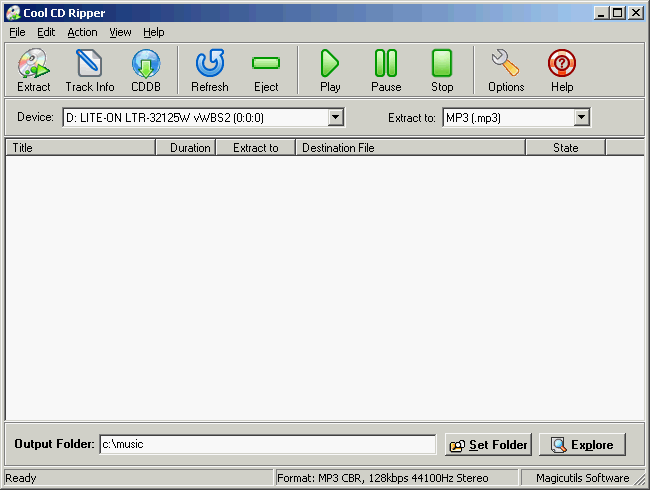Open the Help menu
Image resolution: width=650 pixels, height=490 pixels.
154,32
